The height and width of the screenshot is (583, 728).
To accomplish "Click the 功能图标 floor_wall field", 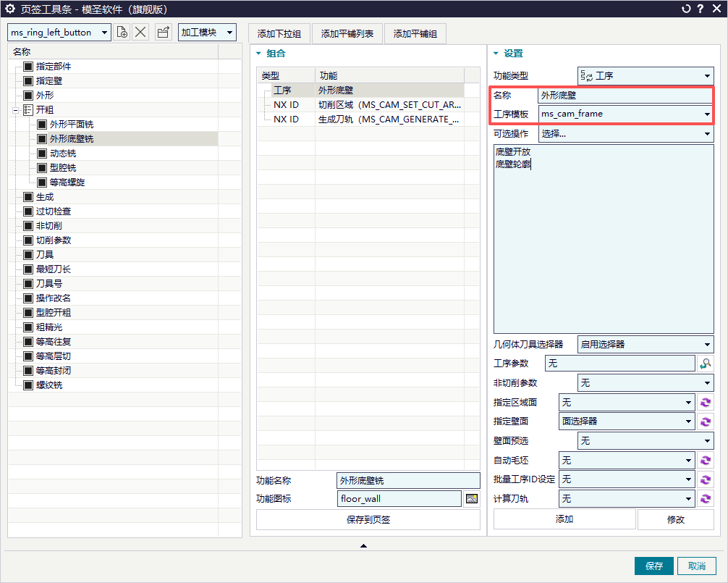I will pyautogui.click(x=399, y=499).
